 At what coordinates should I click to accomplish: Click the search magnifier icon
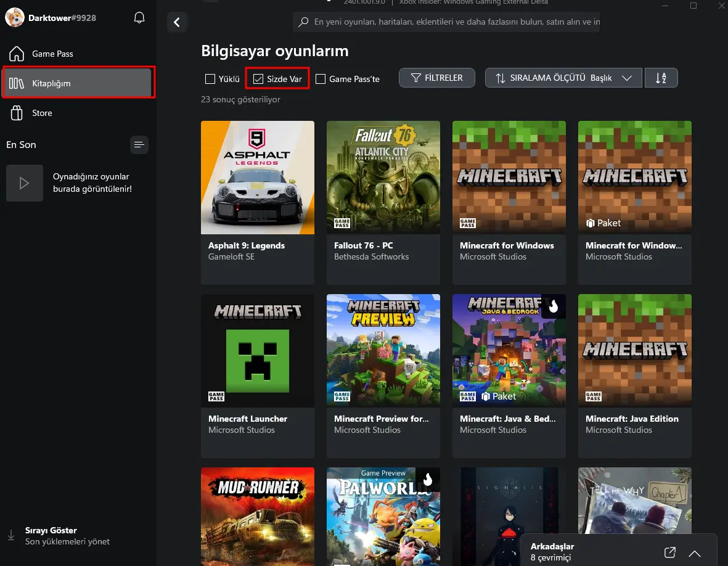(x=303, y=22)
